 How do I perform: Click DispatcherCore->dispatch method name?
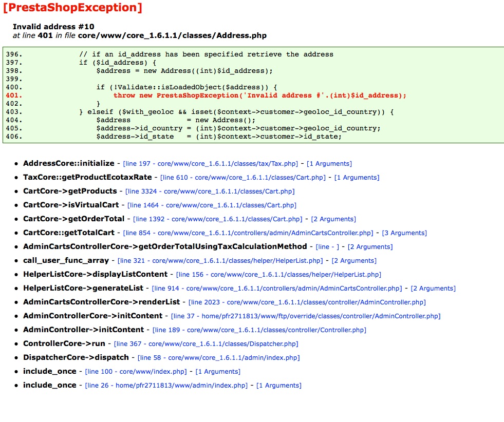76,357
